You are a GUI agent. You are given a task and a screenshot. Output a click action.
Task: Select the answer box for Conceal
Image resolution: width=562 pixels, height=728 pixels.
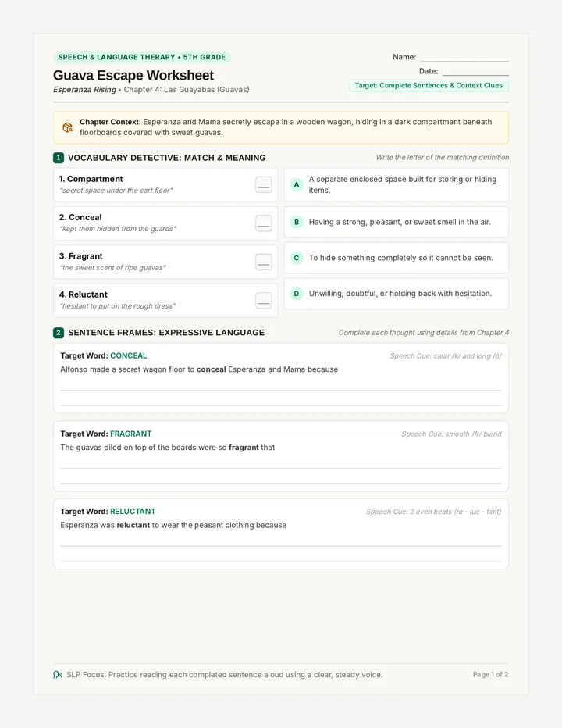pyautogui.click(x=264, y=223)
